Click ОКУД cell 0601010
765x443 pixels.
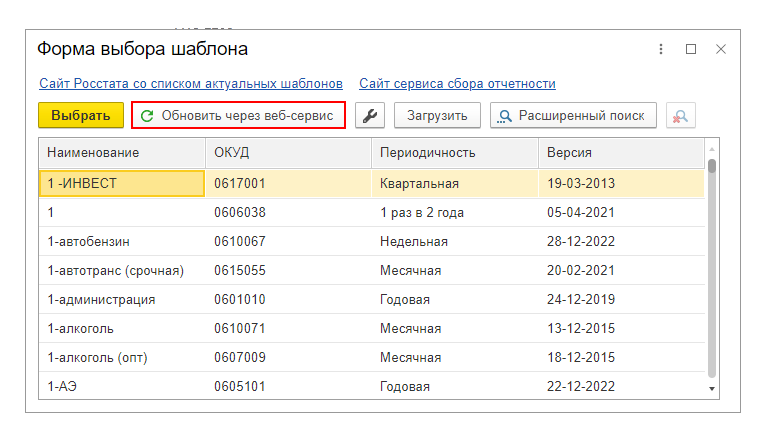[x=288, y=300]
